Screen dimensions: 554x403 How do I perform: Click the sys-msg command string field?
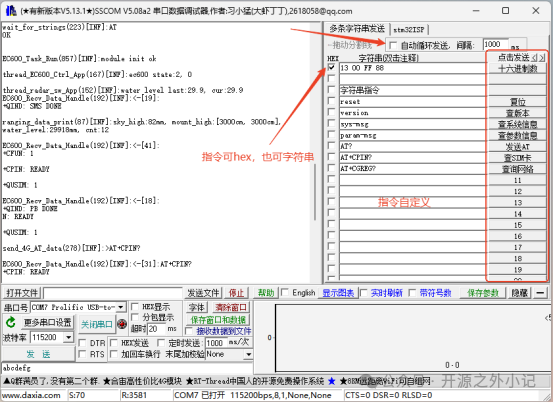[x=412, y=124]
